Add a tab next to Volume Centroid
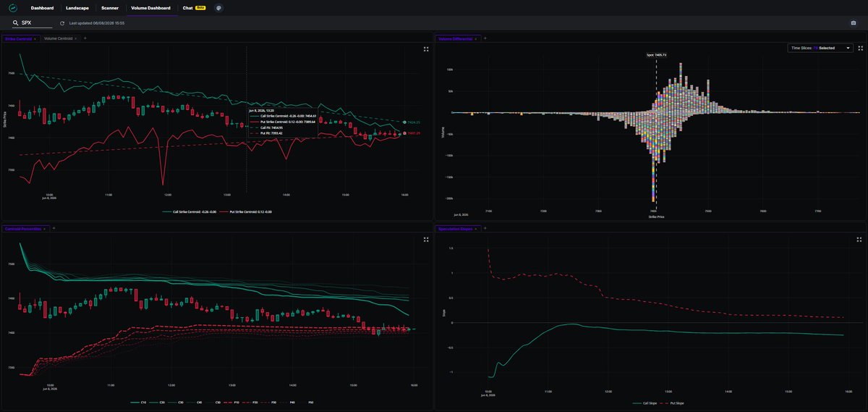This screenshot has width=868, height=412. (85, 38)
